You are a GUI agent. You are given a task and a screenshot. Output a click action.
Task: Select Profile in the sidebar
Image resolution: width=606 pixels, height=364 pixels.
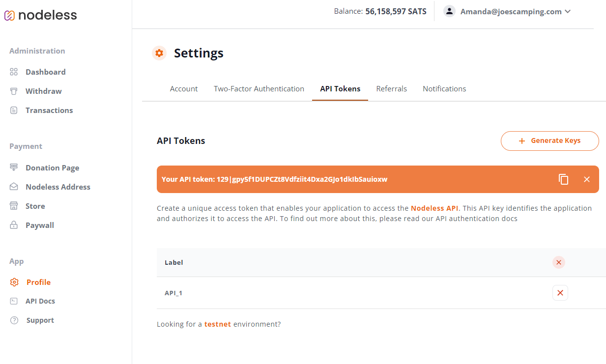[x=38, y=282]
